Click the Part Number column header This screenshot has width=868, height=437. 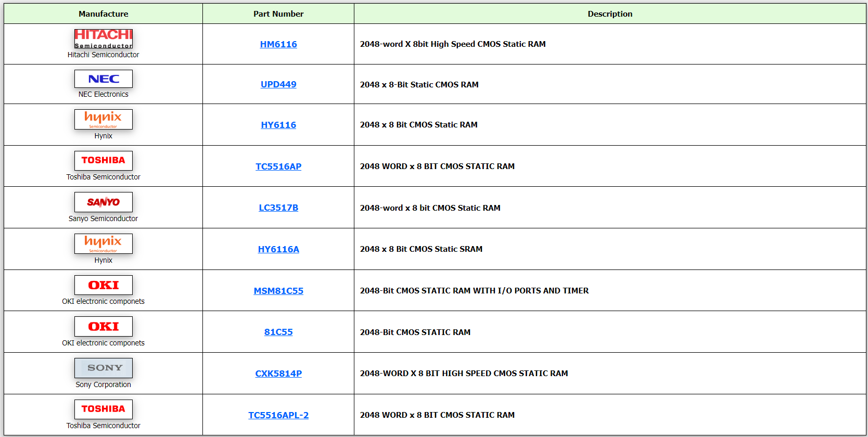point(278,14)
